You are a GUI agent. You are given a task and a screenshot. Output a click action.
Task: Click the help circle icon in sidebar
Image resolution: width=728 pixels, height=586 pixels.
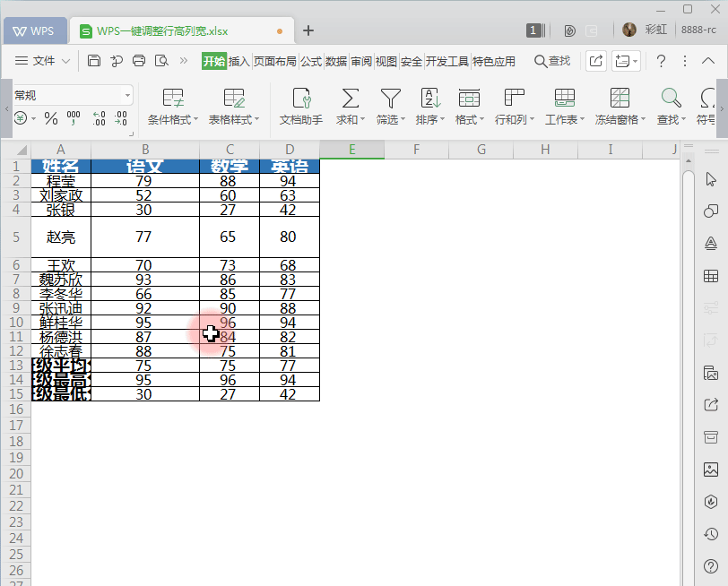pos(711,566)
